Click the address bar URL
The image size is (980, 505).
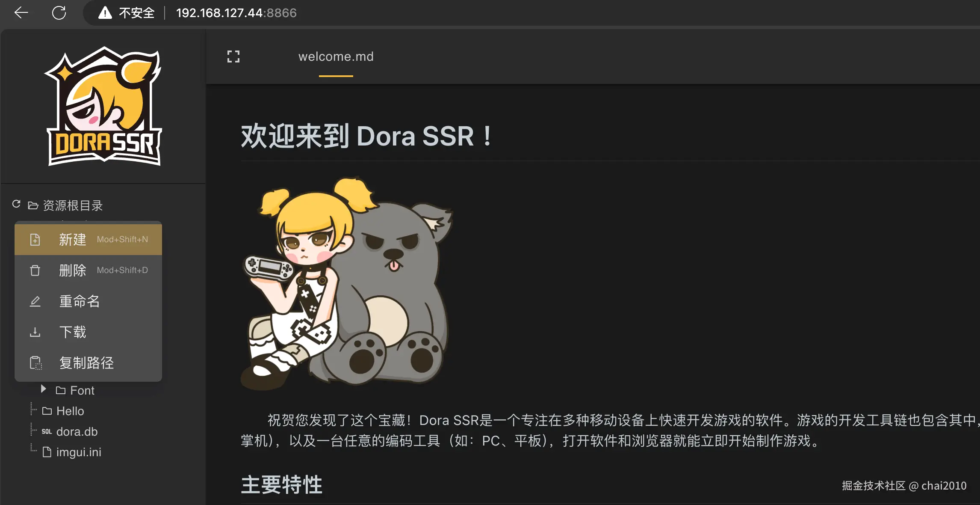(236, 13)
